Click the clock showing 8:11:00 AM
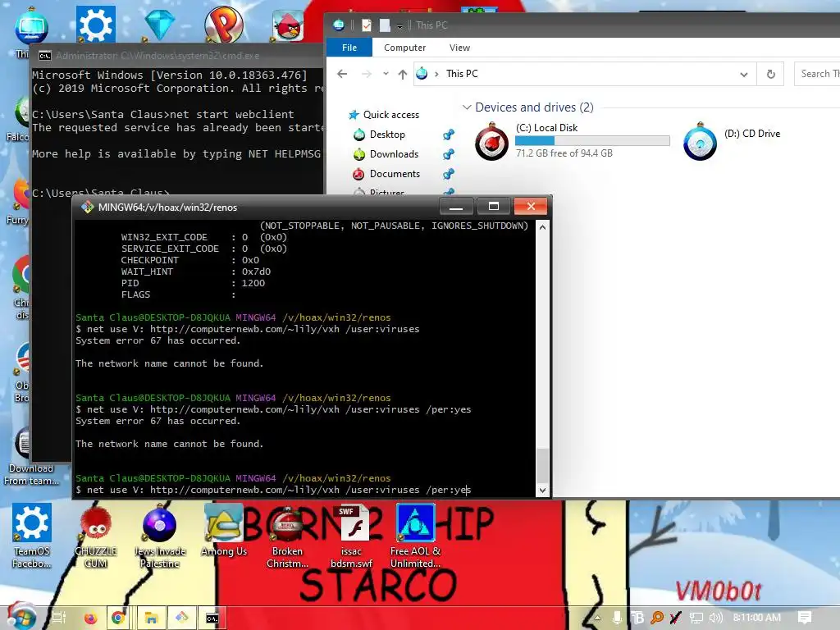 click(x=756, y=618)
